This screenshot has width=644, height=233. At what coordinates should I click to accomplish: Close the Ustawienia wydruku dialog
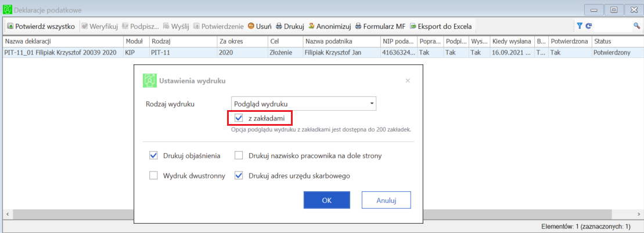[408, 81]
